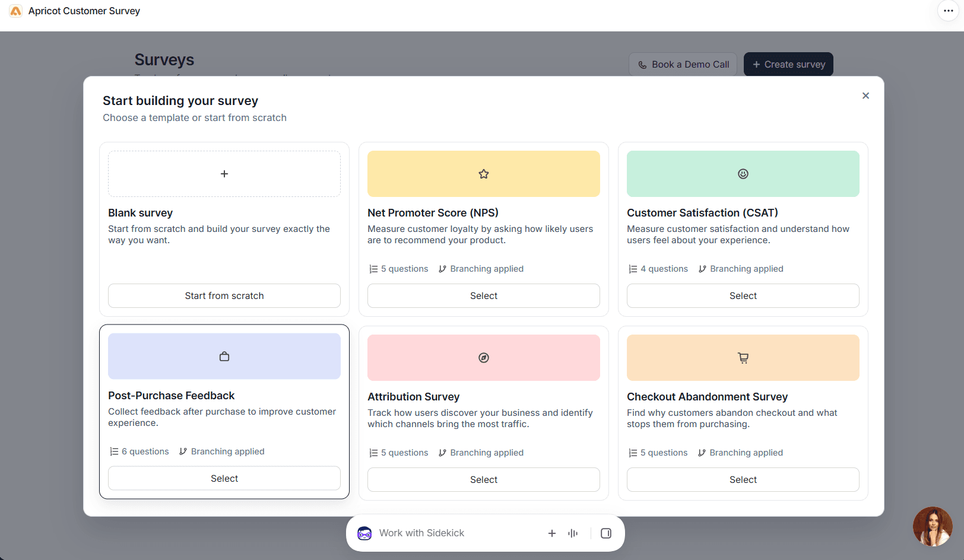The height and width of the screenshot is (560, 964).
Task: Click the Checkout Abandonment Survey title
Action: click(x=708, y=397)
